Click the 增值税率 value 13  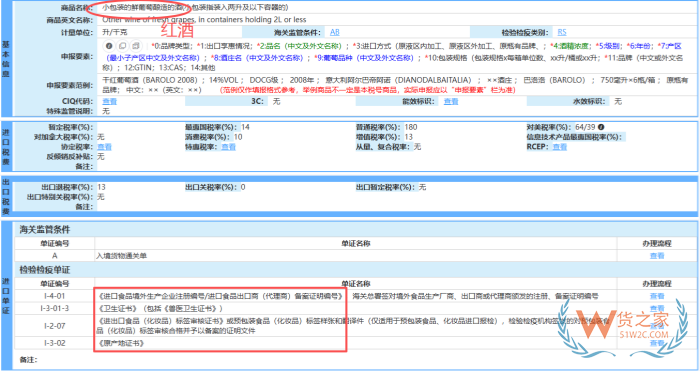click(x=408, y=137)
